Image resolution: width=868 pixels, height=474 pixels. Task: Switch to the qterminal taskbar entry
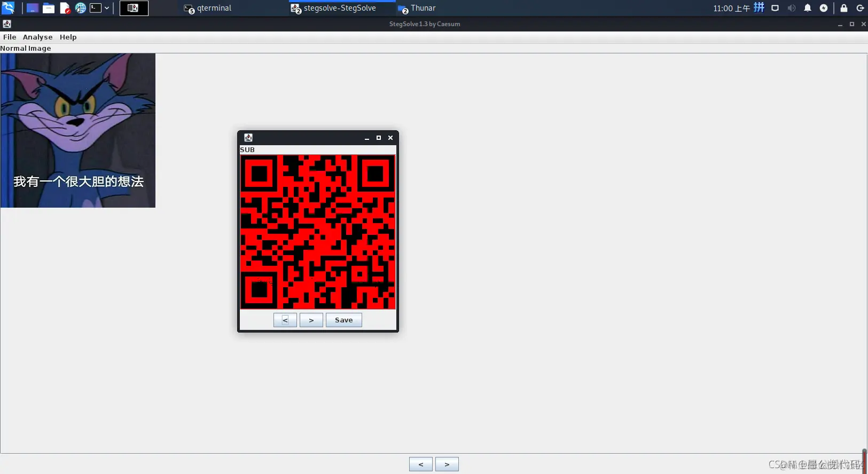(x=208, y=8)
